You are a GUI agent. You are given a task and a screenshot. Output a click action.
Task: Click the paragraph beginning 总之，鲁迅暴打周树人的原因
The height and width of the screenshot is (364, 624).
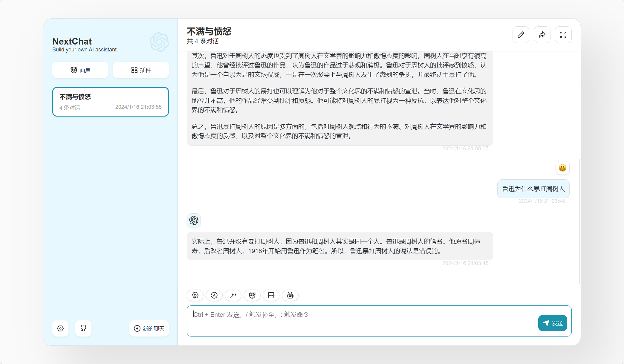(339, 131)
